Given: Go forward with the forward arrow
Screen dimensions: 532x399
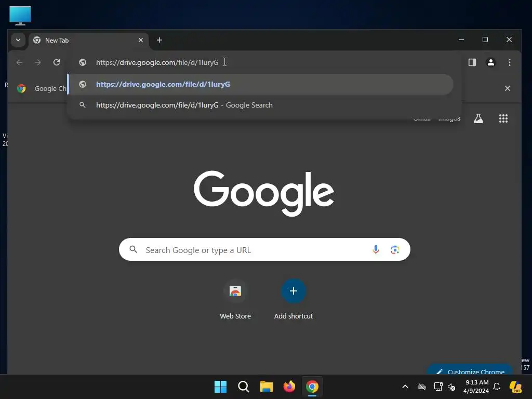Looking at the screenshot, I should (x=38, y=62).
